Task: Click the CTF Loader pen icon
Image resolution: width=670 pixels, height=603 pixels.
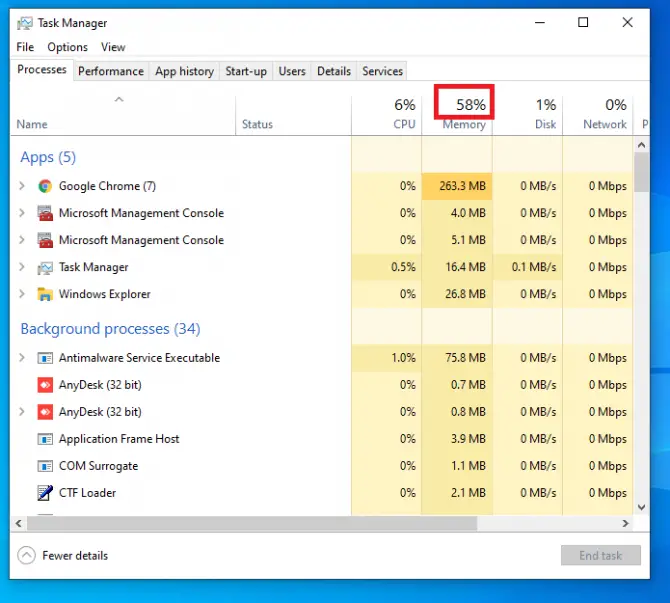Action: 45,493
